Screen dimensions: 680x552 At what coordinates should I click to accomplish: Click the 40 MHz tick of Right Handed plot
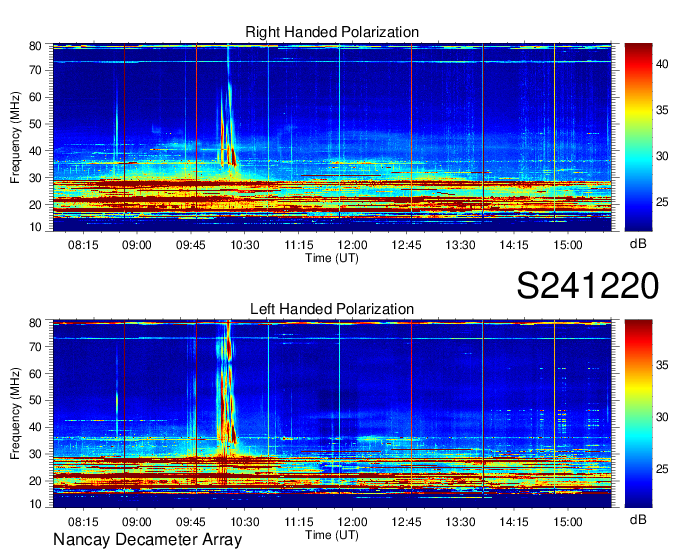coord(36,151)
